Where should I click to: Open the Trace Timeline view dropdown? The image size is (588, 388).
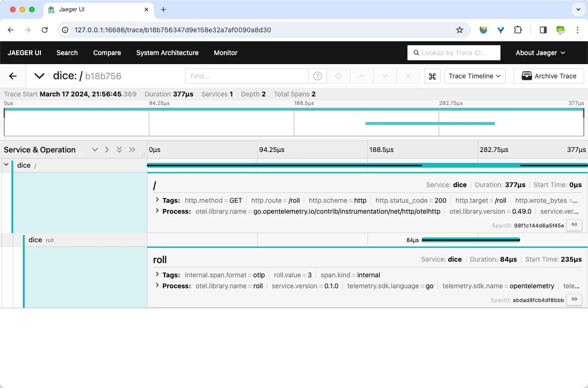pos(474,76)
